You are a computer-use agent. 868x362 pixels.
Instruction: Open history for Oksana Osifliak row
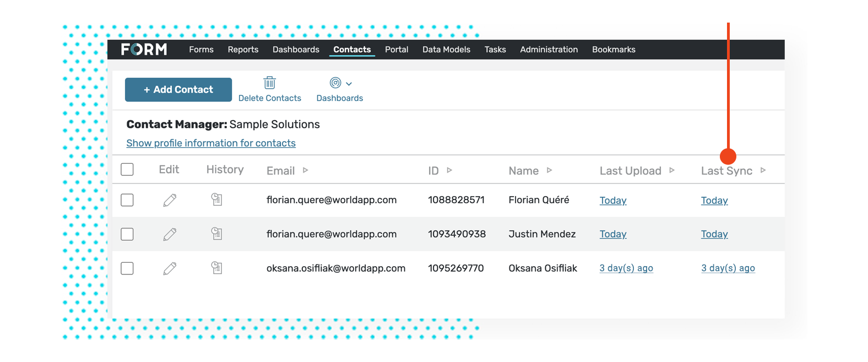(217, 268)
